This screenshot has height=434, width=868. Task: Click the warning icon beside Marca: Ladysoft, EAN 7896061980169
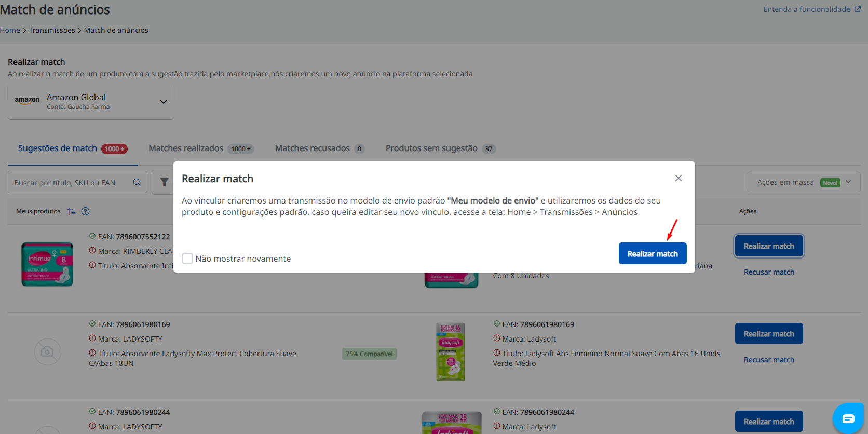click(497, 338)
